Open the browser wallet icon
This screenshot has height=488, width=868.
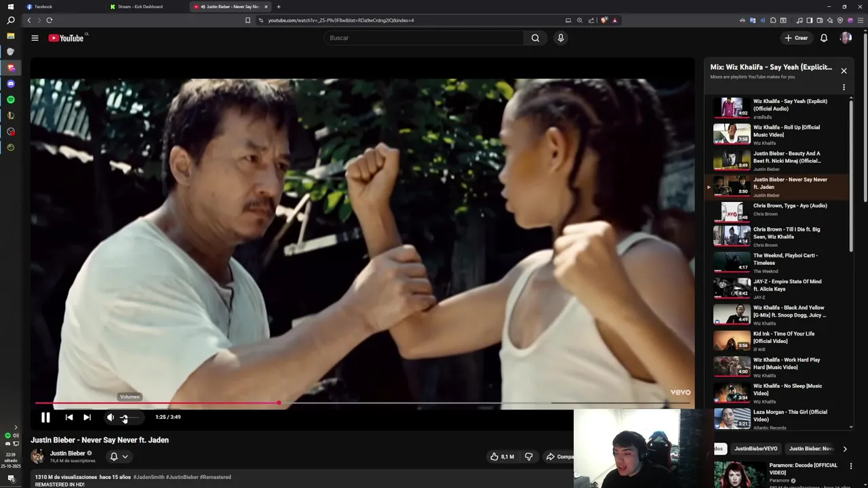pos(819,20)
